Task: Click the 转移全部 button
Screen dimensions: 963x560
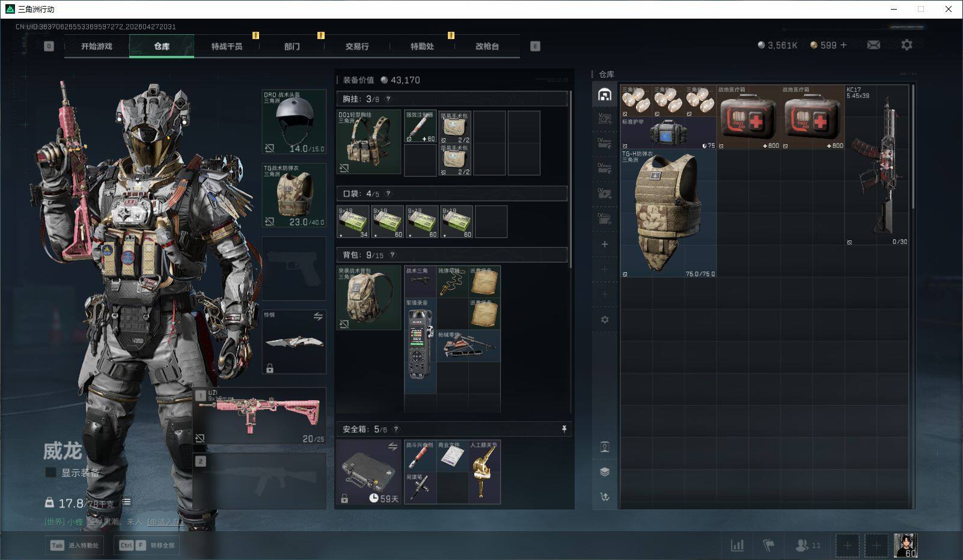Action: [147, 545]
